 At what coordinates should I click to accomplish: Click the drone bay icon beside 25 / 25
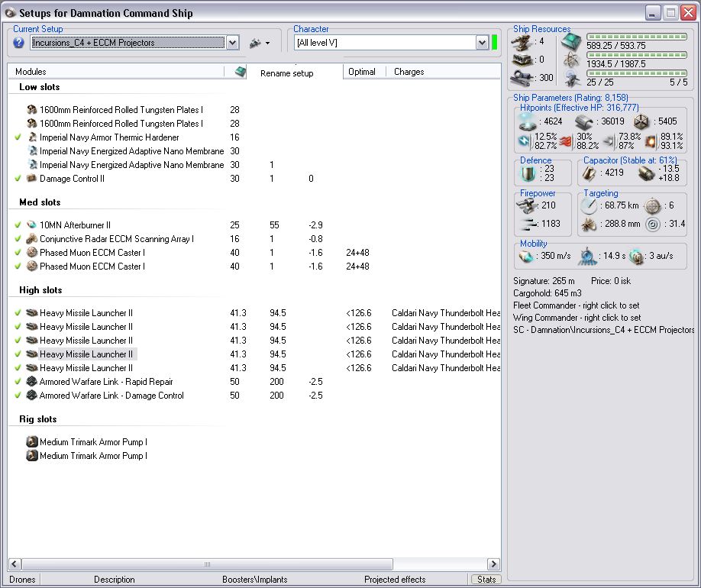[x=571, y=79]
